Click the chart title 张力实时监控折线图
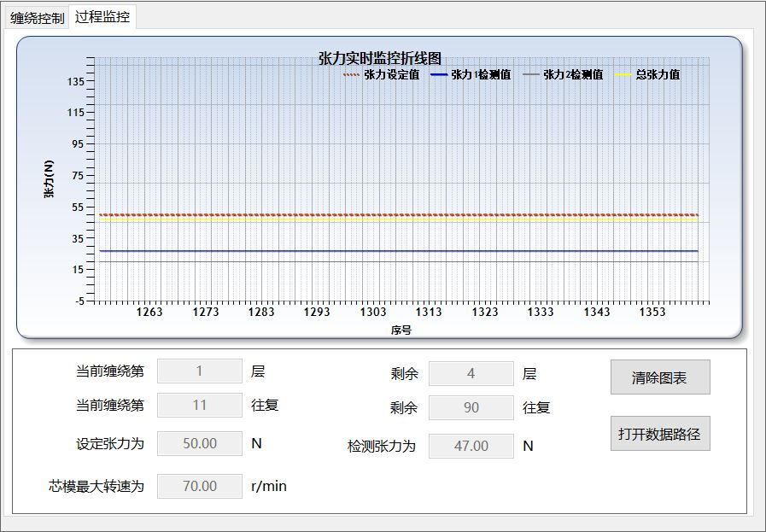Image resolution: width=766 pixels, height=532 pixels. click(x=379, y=59)
